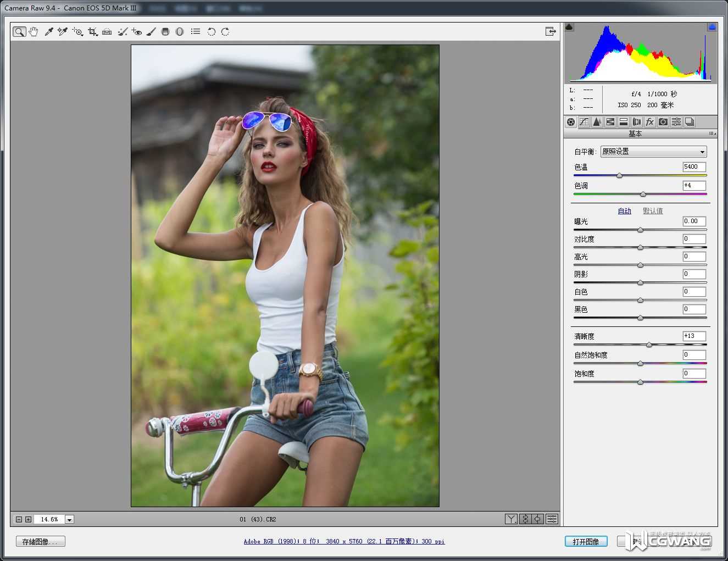
Task: Expand the 基本 panel options menu
Action: (x=712, y=134)
